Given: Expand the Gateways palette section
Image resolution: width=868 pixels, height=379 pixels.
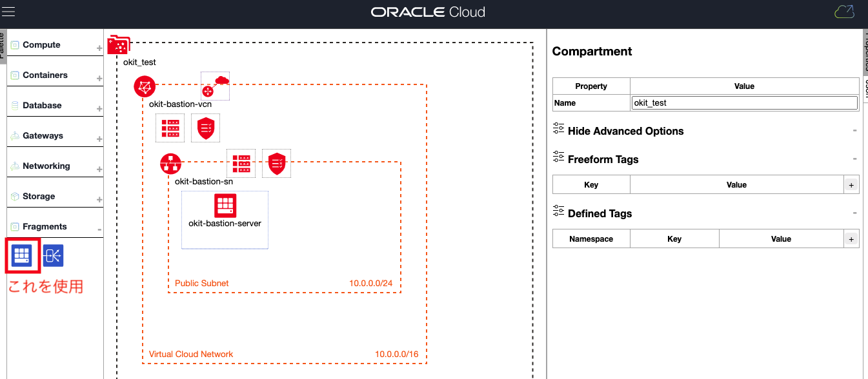Looking at the screenshot, I should click(99, 139).
